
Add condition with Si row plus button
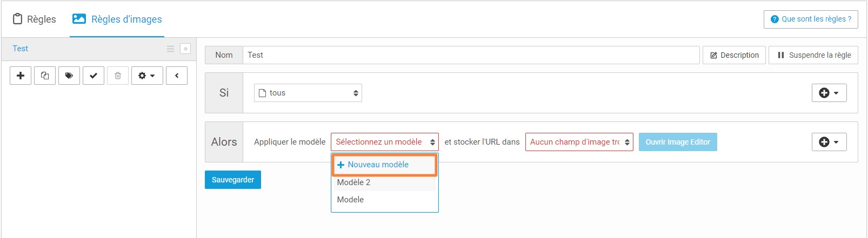pyautogui.click(x=829, y=93)
